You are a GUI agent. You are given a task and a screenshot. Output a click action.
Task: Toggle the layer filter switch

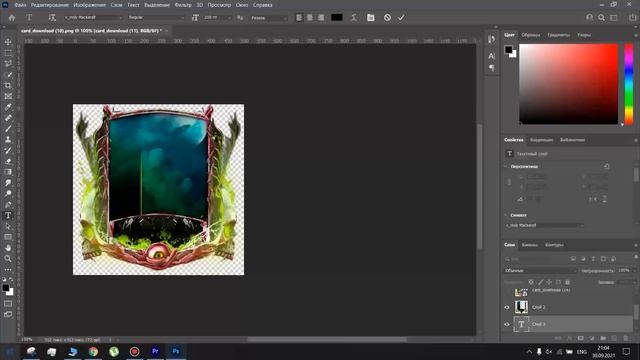(636, 257)
